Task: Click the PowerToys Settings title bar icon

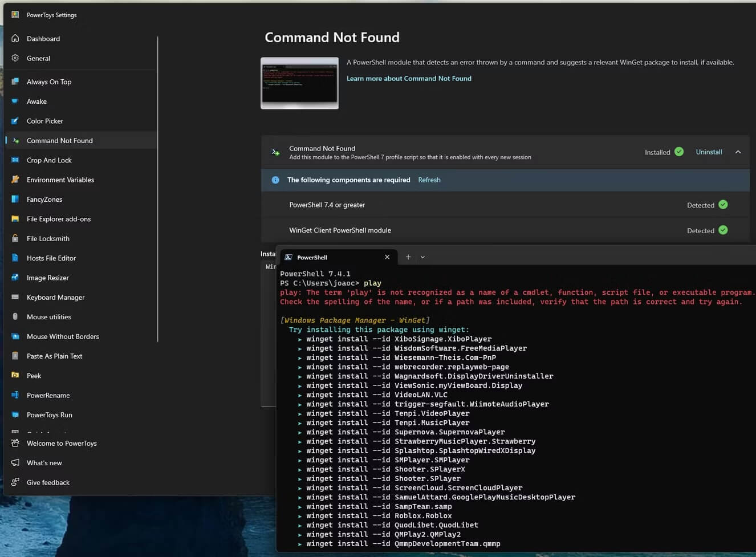Action: [x=15, y=15]
